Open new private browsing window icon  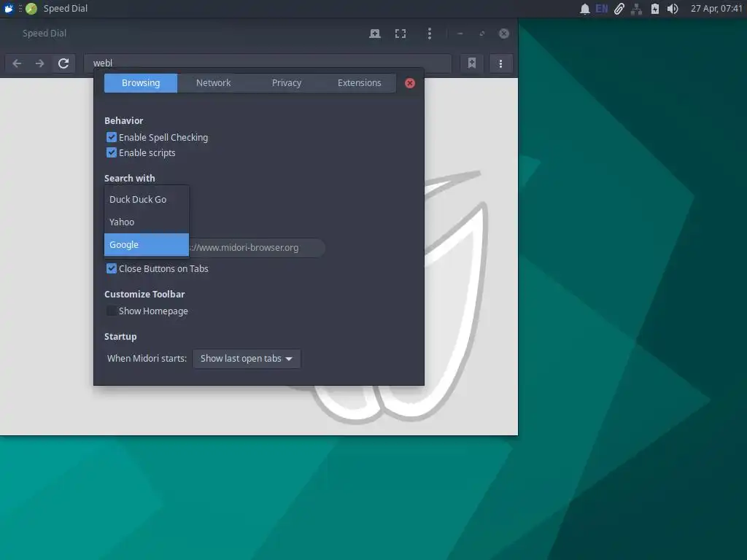tap(375, 34)
